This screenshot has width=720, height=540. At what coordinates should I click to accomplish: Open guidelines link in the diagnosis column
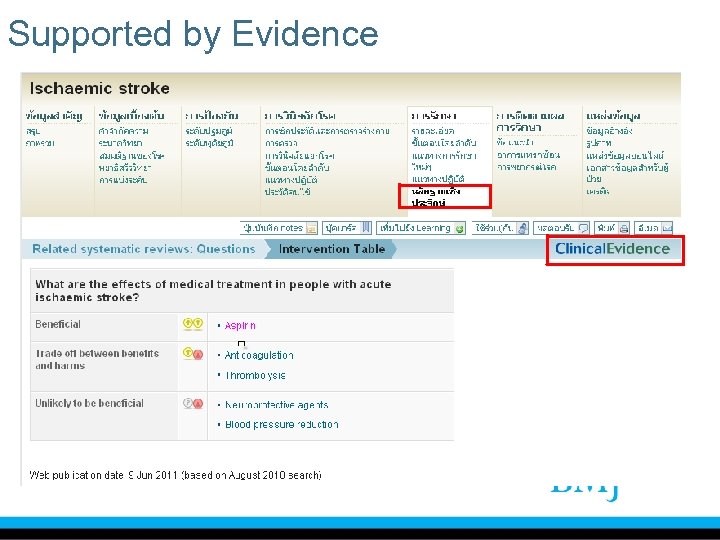point(291,180)
